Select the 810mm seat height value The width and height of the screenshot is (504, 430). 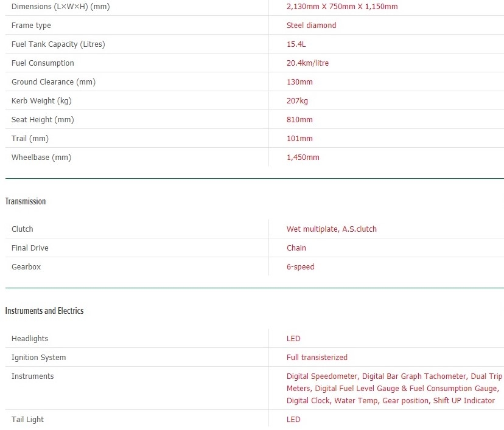(299, 120)
